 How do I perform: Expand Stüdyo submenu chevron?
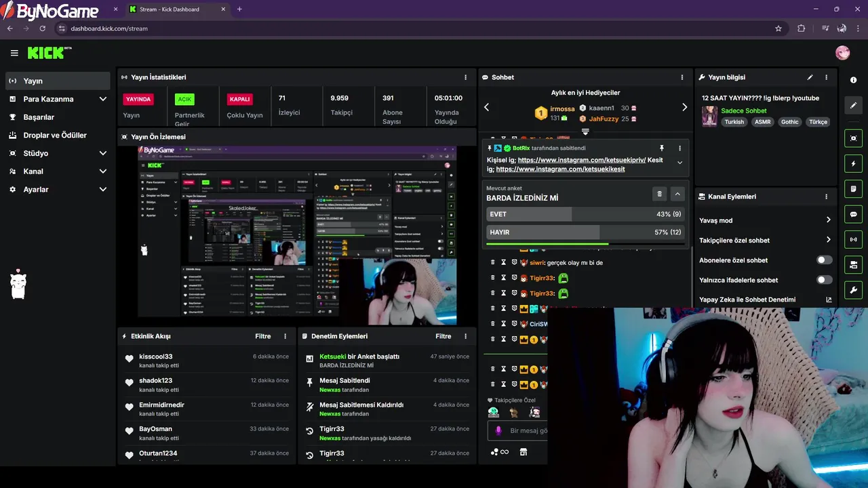coord(103,153)
